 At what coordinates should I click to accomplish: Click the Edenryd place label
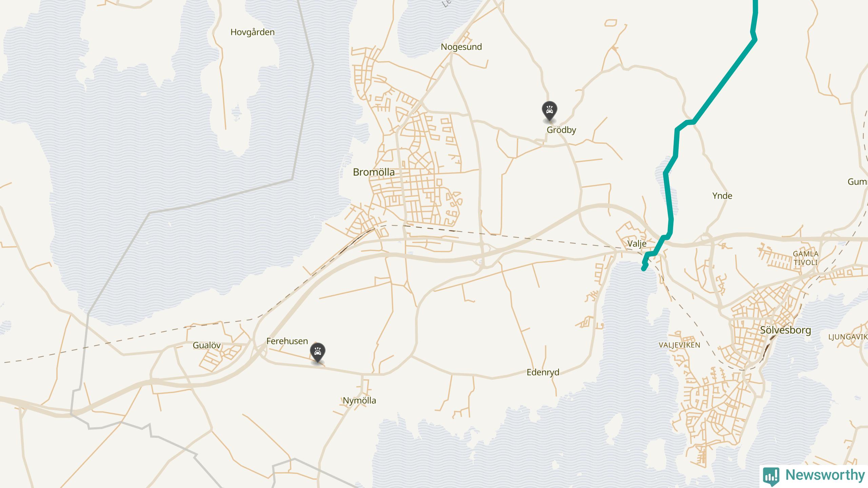tap(543, 373)
